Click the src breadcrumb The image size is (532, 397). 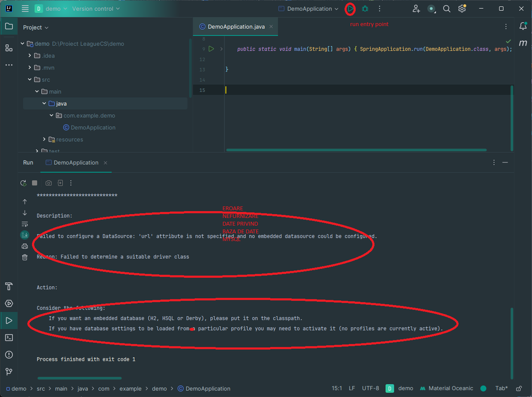coord(41,389)
